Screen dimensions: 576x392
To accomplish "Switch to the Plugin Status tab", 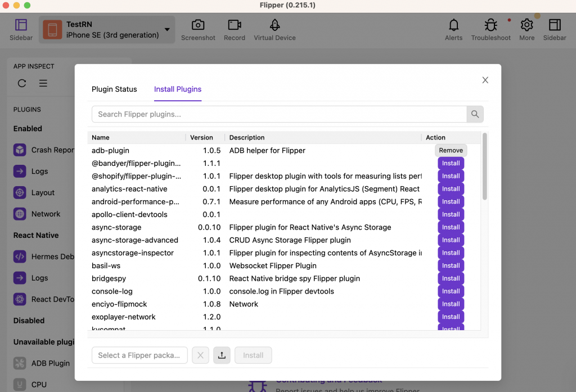I will 114,89.
